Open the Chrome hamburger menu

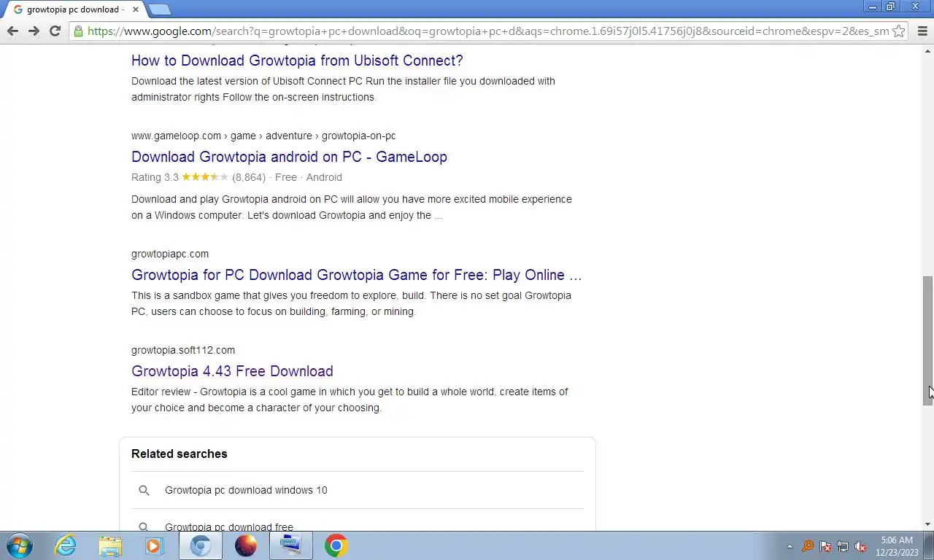point(922,31)
